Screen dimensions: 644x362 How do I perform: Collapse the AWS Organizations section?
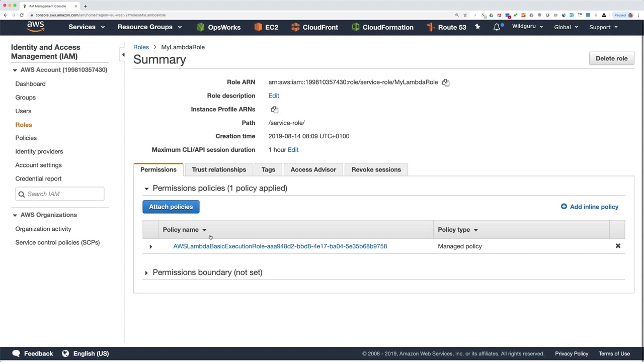point(15,215)
